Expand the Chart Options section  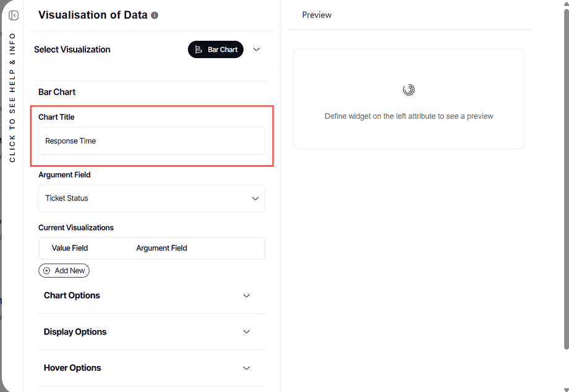tap(246, 296)
